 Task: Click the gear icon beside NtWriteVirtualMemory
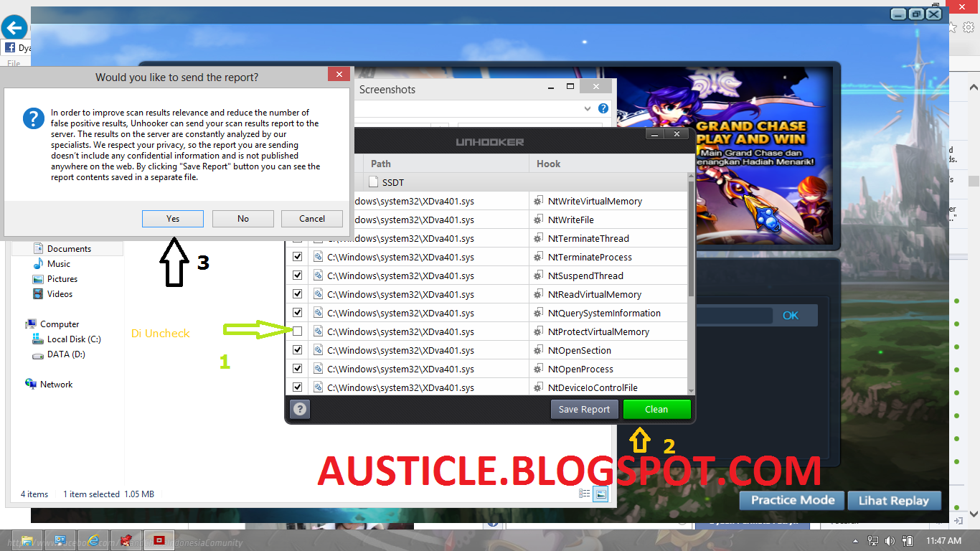[538, 201]
